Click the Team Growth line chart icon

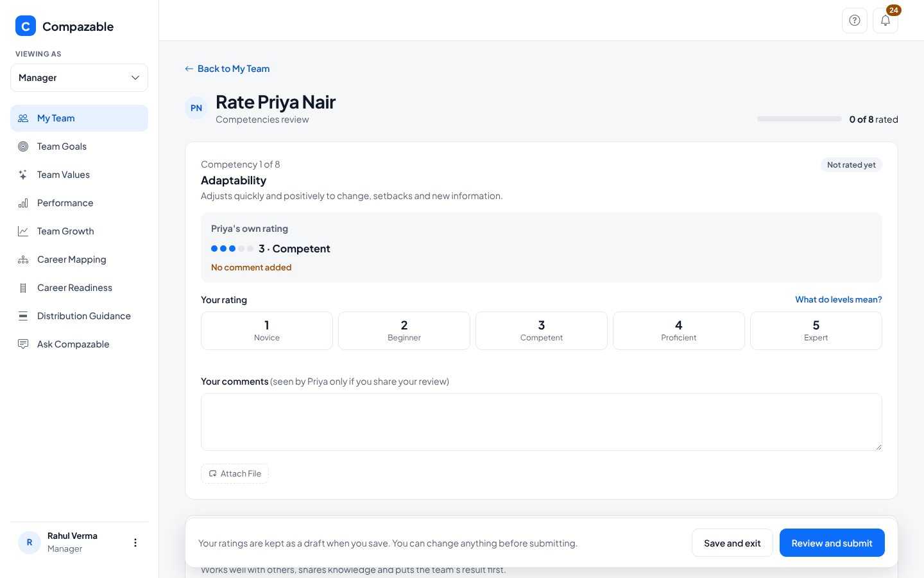(x=23, y=231)
